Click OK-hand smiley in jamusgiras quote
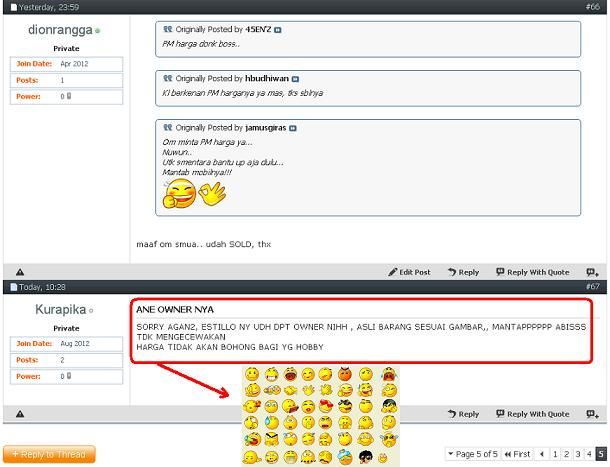 (x=212, y=193)
